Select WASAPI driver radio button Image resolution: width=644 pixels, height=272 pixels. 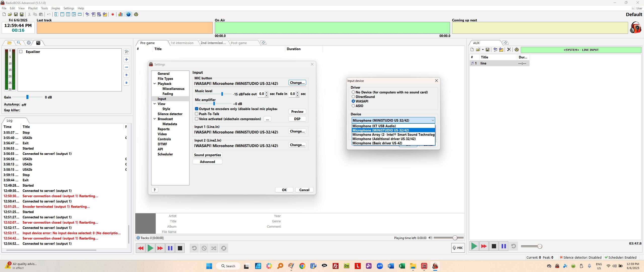click(353, 101)
